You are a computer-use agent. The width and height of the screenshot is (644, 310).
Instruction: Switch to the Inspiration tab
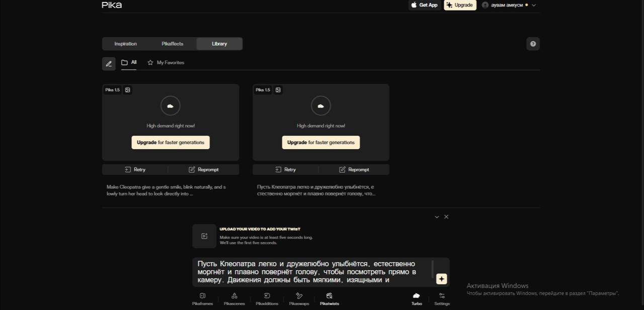tap(125, 44)
